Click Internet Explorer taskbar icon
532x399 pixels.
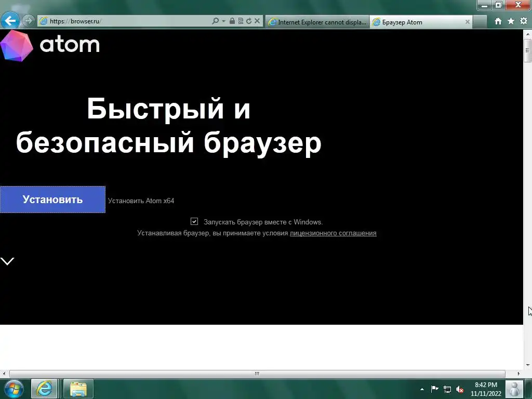44,389
